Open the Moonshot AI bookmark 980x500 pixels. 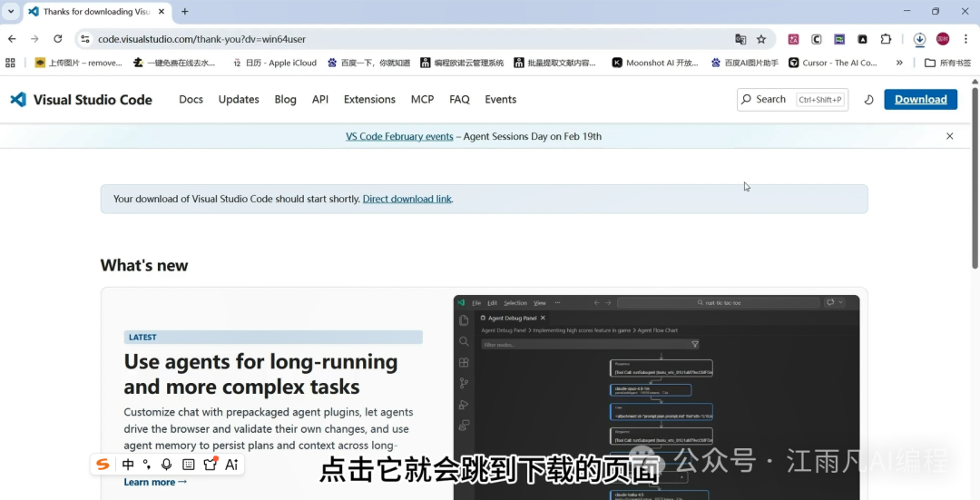click(655, 63)
